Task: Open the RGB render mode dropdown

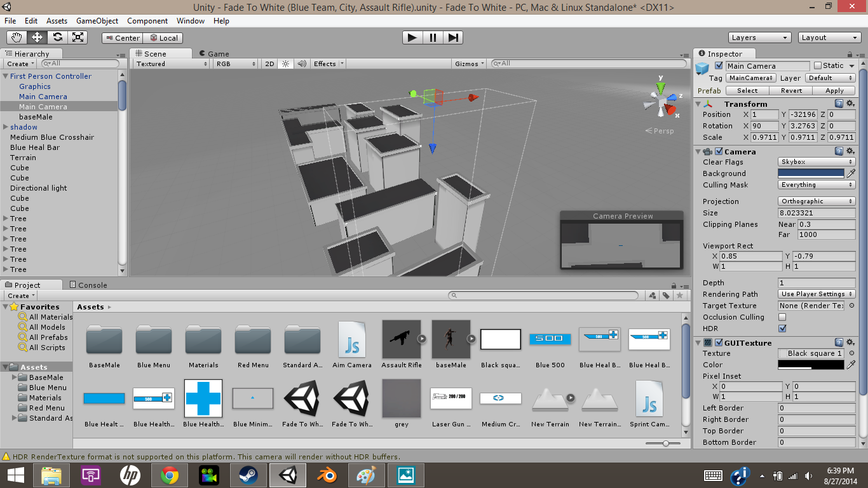Action: [236, 64]
